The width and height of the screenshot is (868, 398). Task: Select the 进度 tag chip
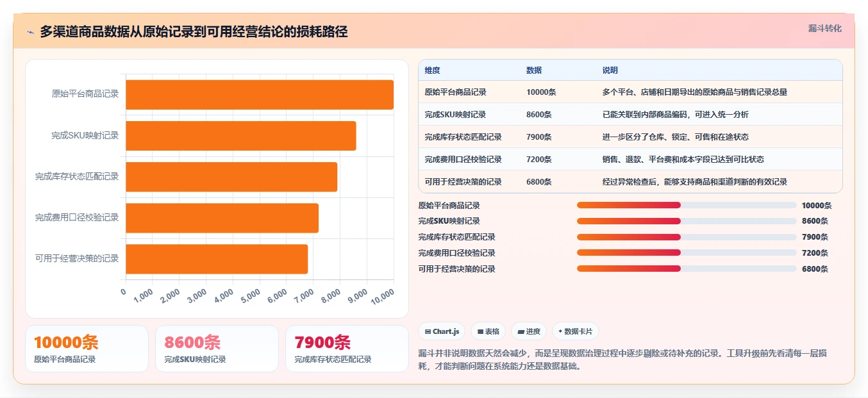point(529,331)
